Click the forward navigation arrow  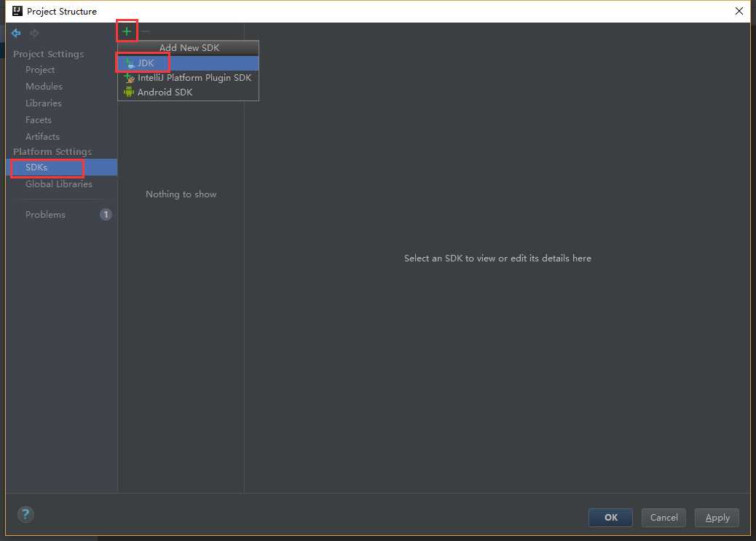[x=34, y=33]
